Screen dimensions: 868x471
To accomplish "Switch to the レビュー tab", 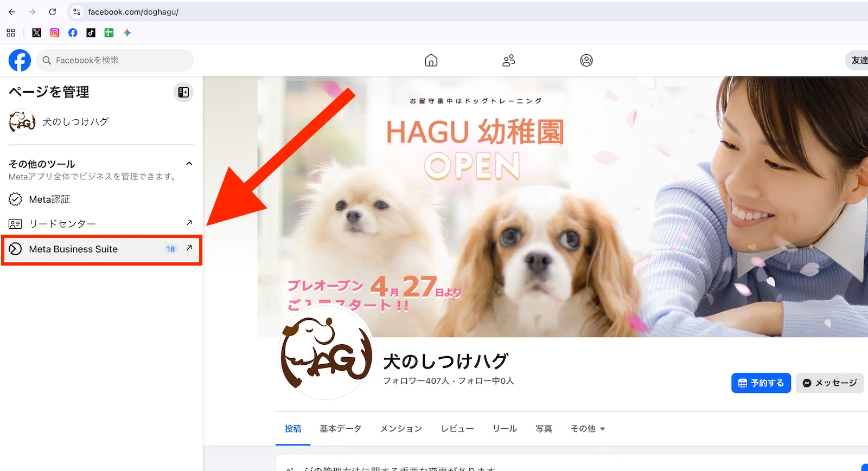I will [x=457, y=429].
